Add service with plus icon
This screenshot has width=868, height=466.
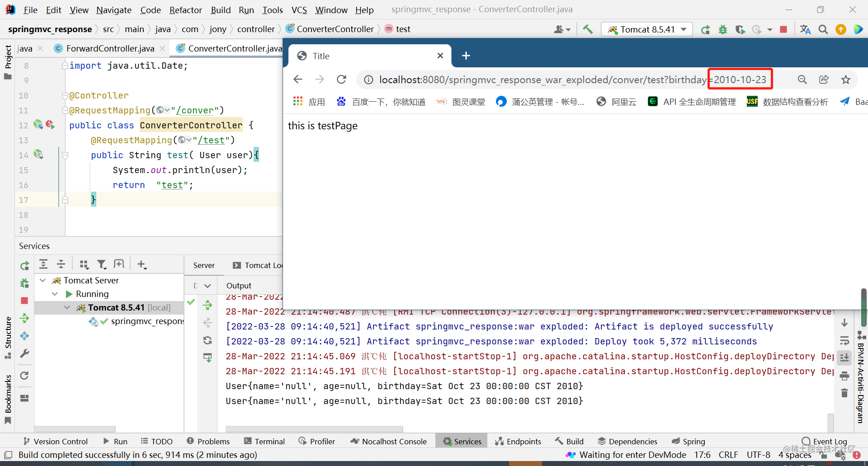pyautogui.click(x=142, y=264)
